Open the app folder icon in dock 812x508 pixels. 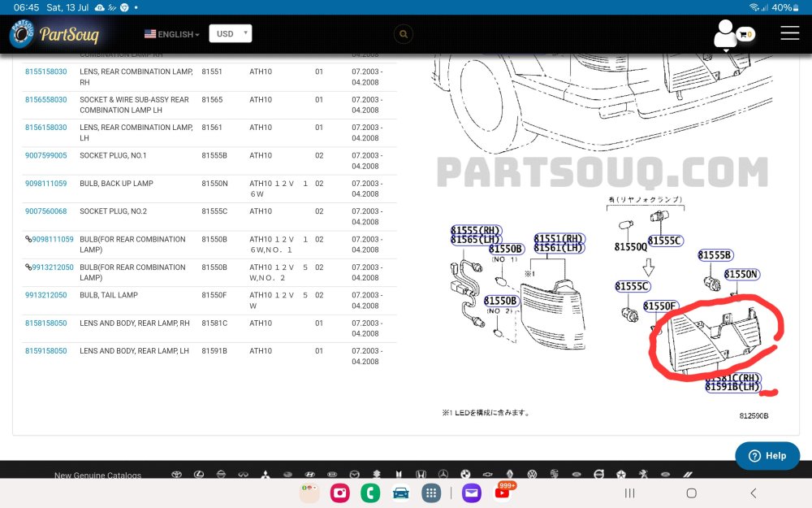click(309, 493)
